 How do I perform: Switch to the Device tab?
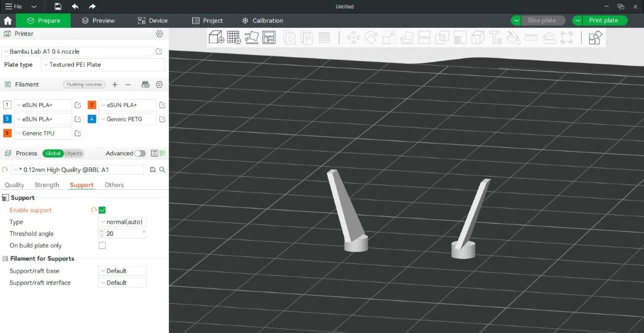tap(152, 20)
